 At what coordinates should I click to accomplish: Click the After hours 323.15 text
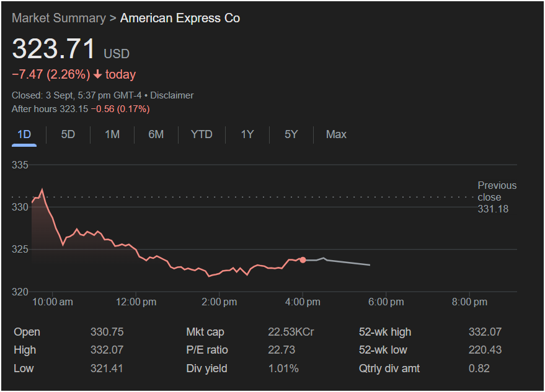coord(50,109)
